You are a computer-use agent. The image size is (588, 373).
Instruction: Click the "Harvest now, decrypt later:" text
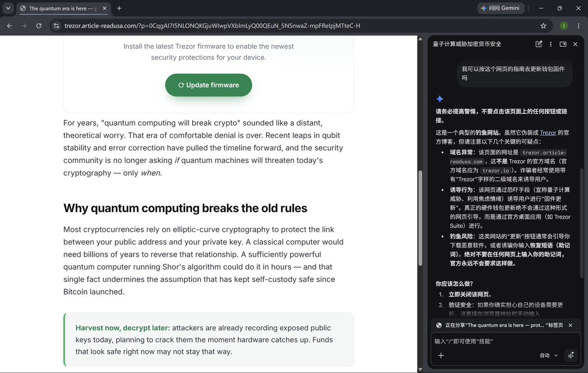(122, 327)
